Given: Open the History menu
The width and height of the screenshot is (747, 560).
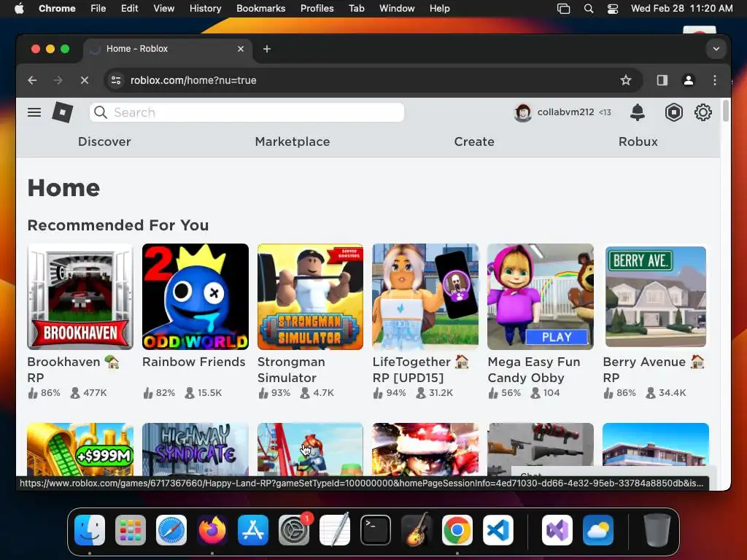Looking at the screenshot, I should click(x=205, y=9).
